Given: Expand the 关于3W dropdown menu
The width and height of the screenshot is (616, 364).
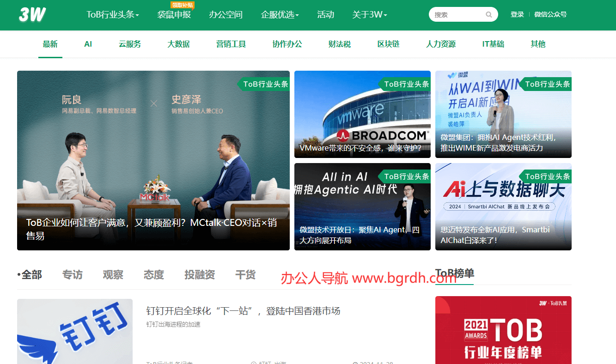Looking at the screenshot, I should (369, 15).
